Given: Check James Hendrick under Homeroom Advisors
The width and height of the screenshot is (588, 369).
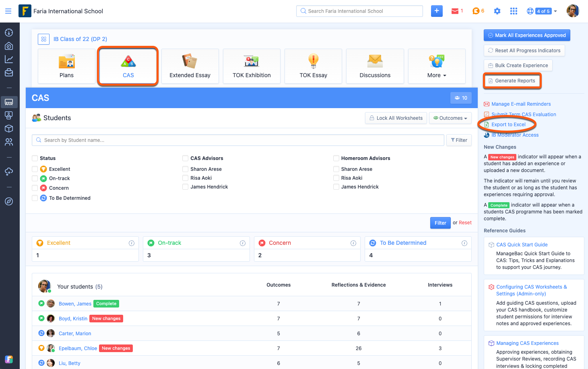Looking at the screenshot, I should coord(336,187).
